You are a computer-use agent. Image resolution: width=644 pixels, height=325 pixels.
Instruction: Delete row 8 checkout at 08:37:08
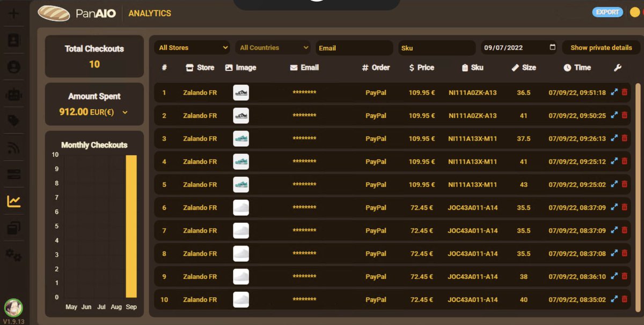(x=624, y=254)
